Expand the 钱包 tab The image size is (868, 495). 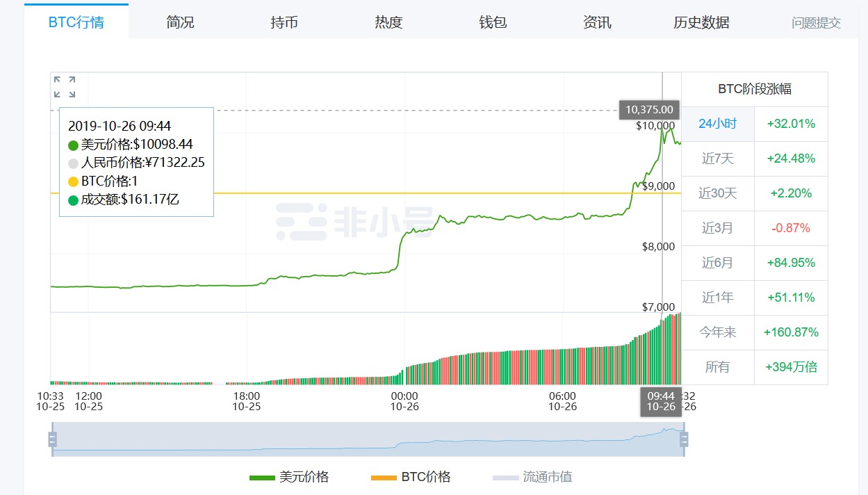pos(492,22)
